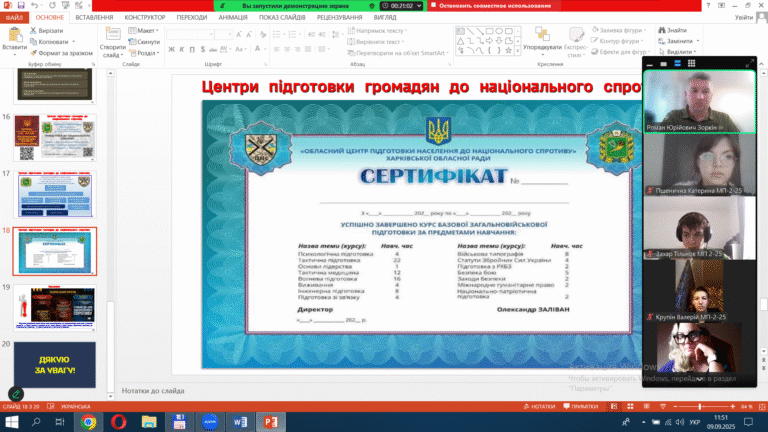Click the Формат за зразком button
This screenshot has height=432, width=768.
pyautogui.click(x=62, y=53)
